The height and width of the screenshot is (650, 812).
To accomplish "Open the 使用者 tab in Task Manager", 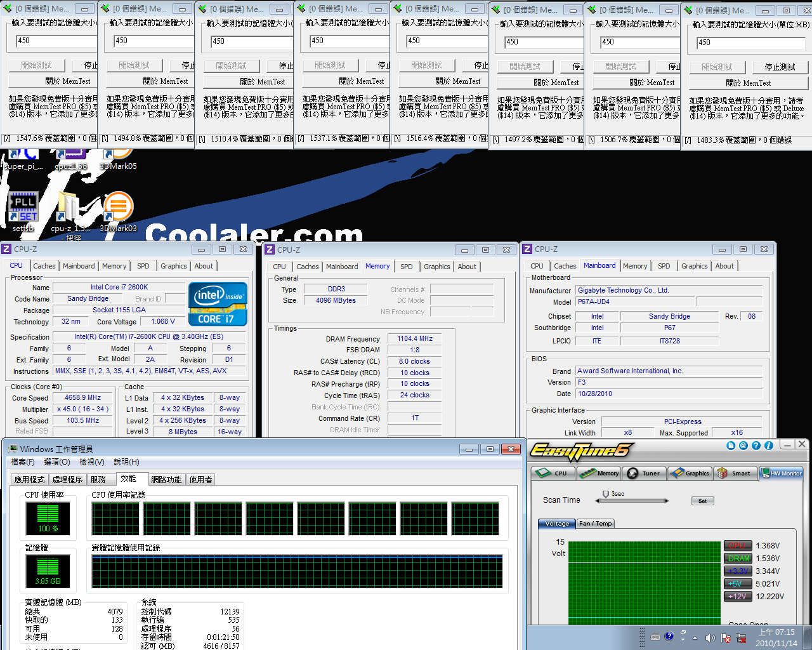I will [201, 479].
